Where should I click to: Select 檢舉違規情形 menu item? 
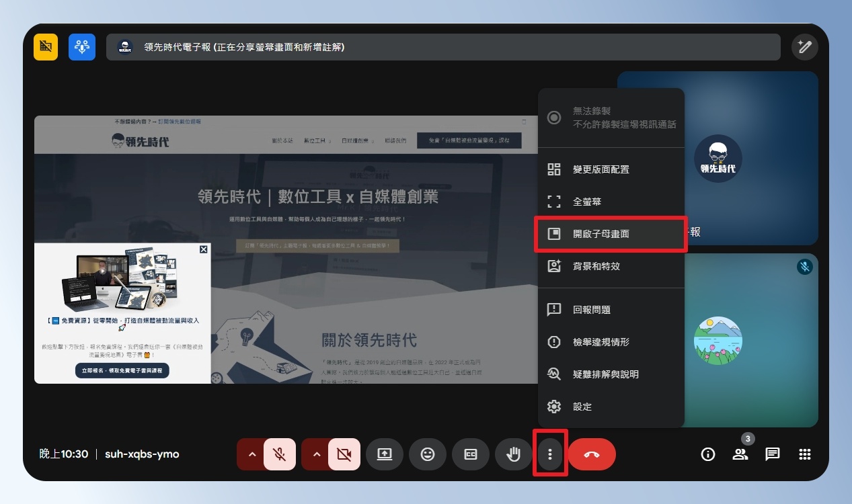tap(611, 342)
